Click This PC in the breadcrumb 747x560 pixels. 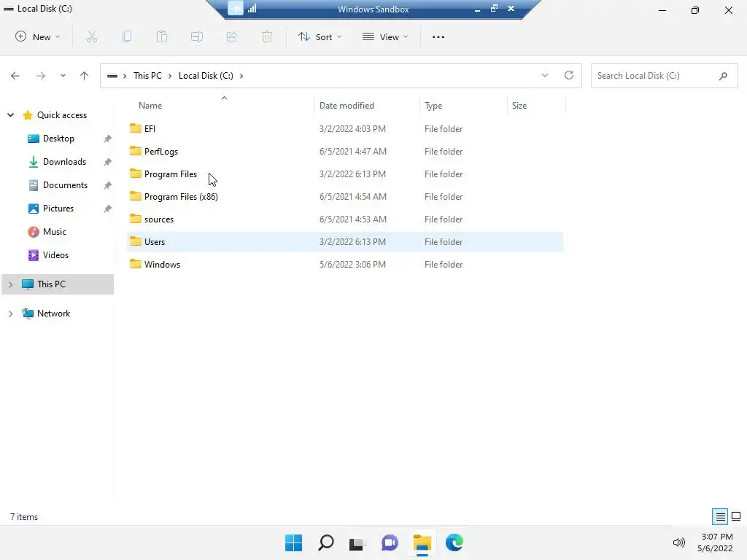pos(147,76)
